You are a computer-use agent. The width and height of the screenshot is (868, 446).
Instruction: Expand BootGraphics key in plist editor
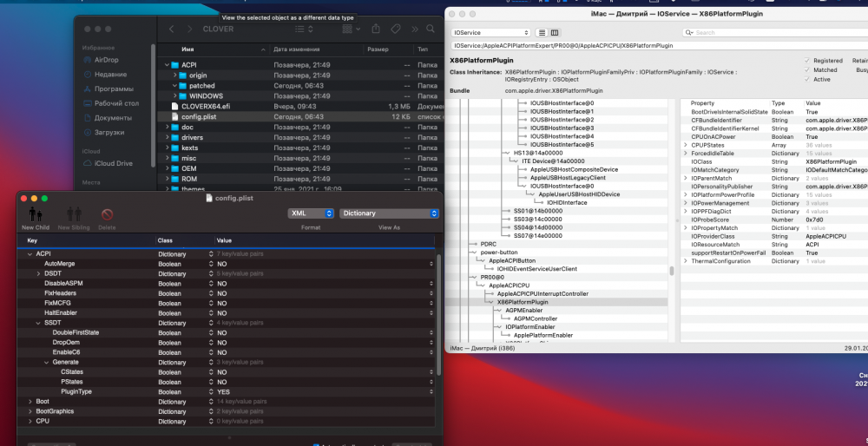pyautogui.click(x=30, y=411)
